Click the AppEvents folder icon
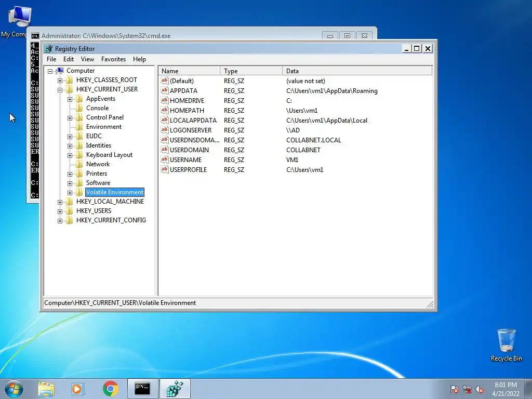The width and height of the screenshot is (532, 399). coord(79,99)
